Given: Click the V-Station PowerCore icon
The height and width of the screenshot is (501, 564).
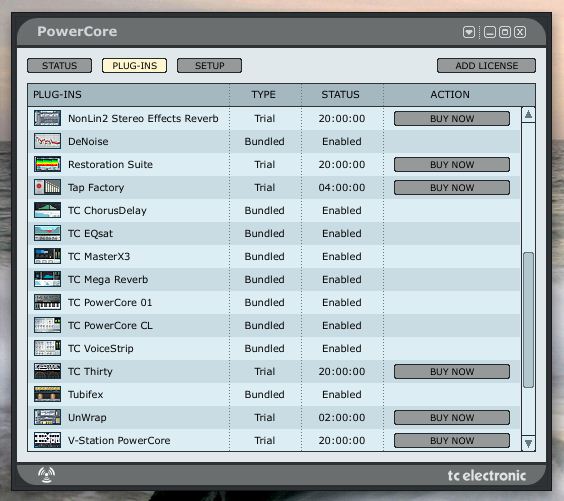Looking at the screenshot, I should click(x=47, y=441).
